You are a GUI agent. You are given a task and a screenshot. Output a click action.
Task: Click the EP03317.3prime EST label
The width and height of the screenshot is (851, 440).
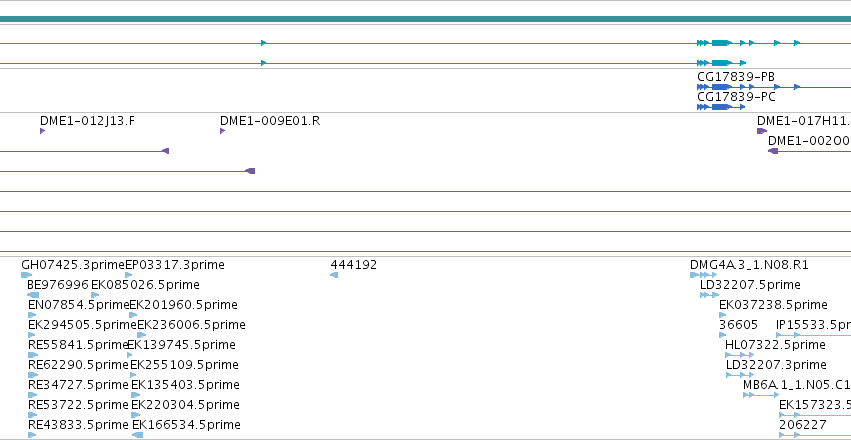point(175,265)
